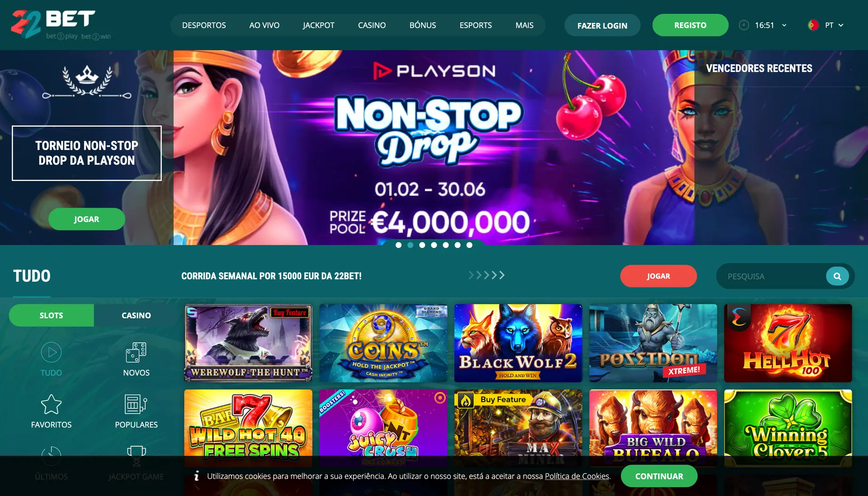The image size is (868, 496).
Task: Open the Política de Cookies link
Action: coord(577,476)
